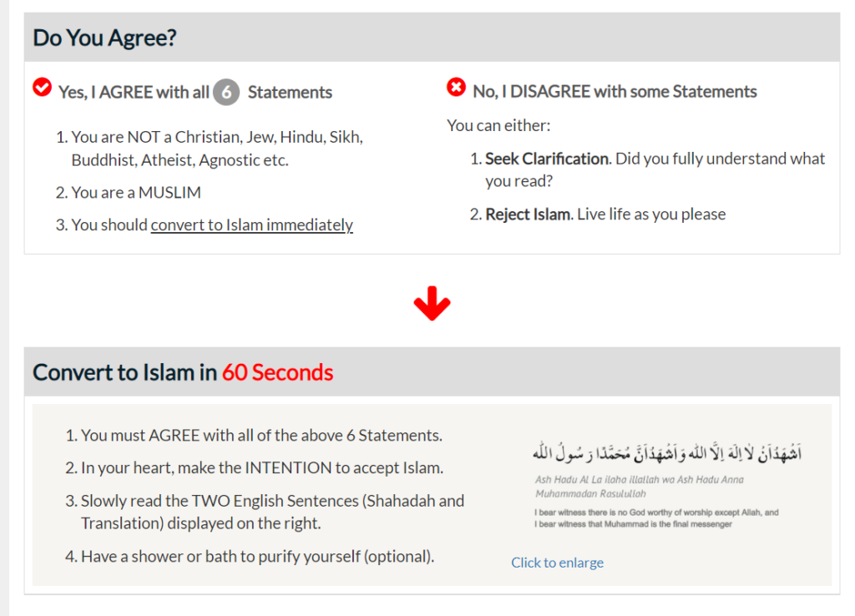855x616 pixels.
Task: Click the red downward arrow icon
Action: [432, 304]
